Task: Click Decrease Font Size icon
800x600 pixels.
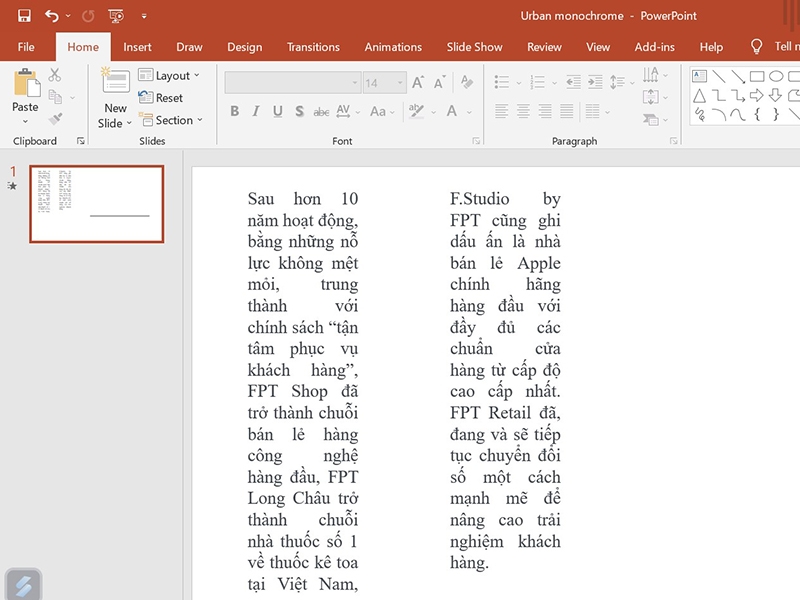Action: click(x=439, y=82)
